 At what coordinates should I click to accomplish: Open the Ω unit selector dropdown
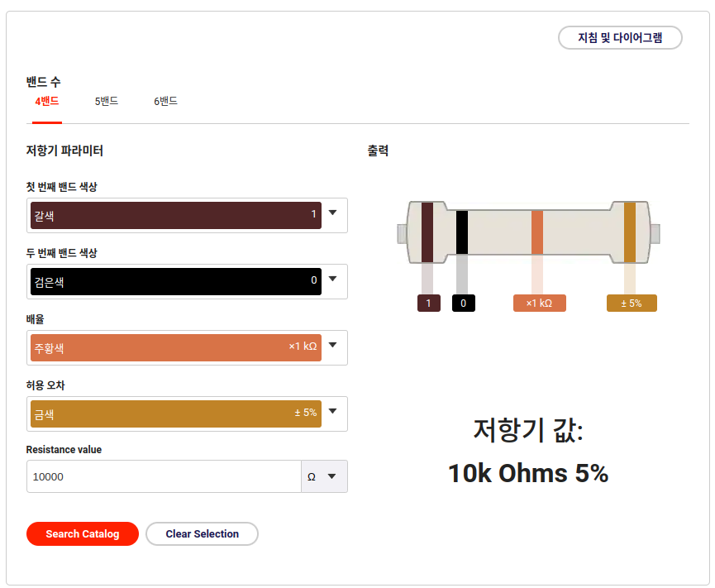coord(324,476)
